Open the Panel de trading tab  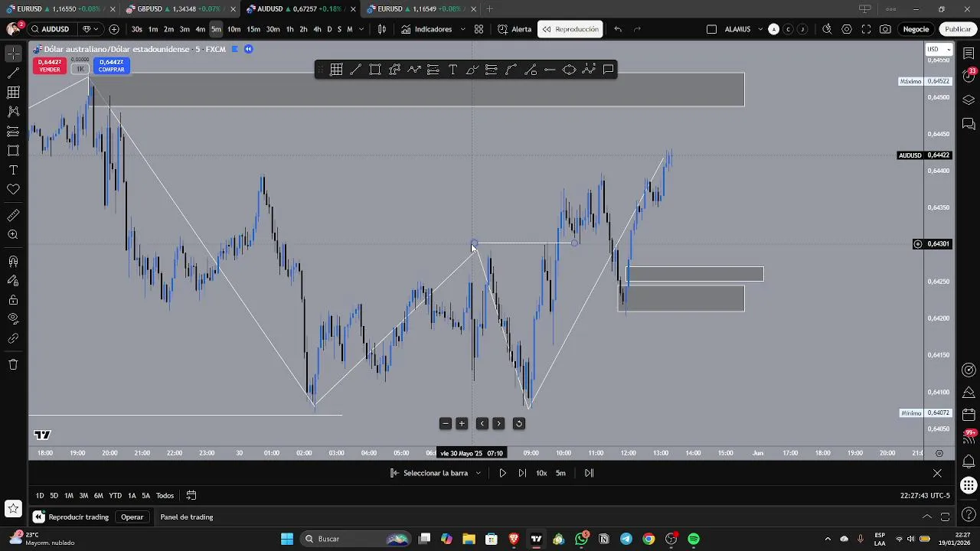[x=187, y=517]
